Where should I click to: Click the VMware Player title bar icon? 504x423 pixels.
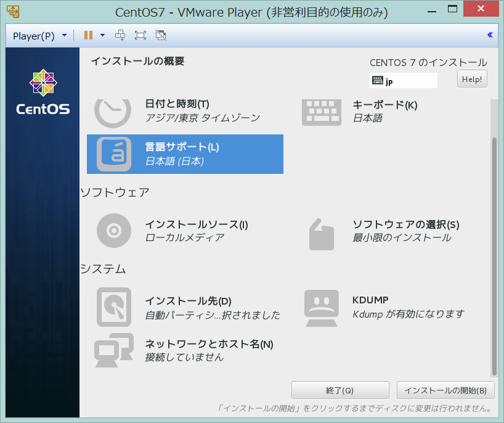13,12
